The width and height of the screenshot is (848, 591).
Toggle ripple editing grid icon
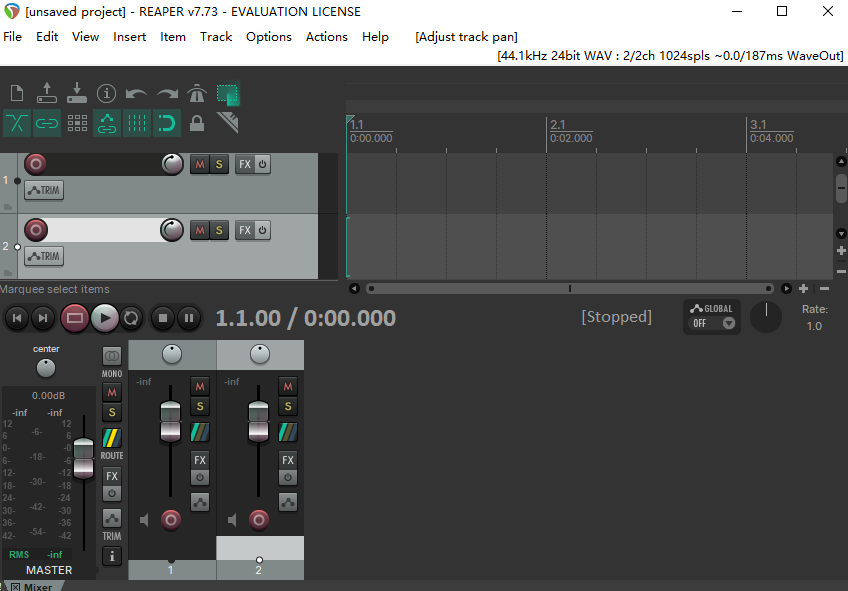77,123
